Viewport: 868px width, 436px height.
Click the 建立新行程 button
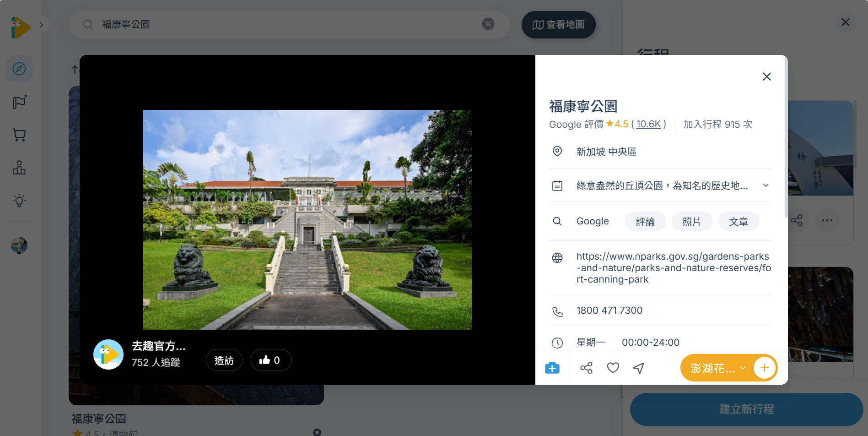point(746,409)
